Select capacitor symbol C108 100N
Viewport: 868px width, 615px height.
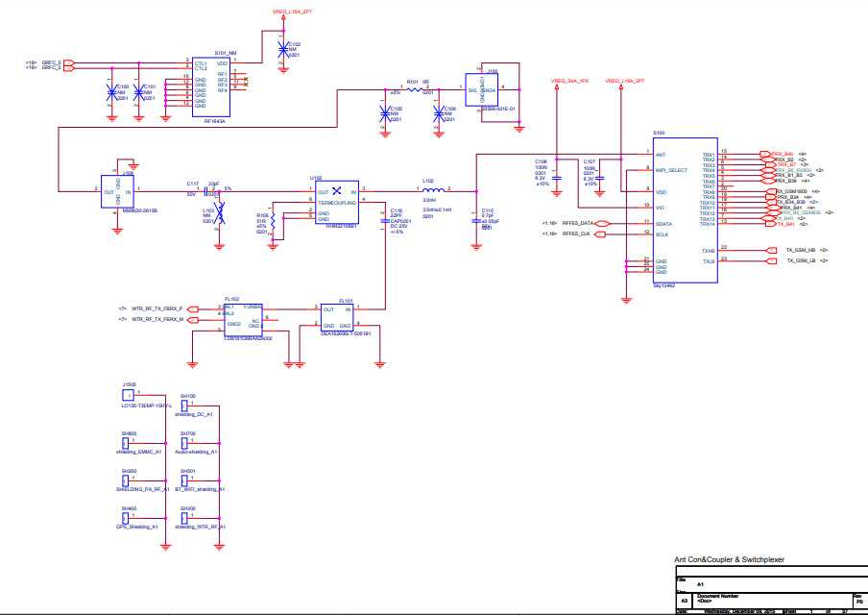point(557,178)
